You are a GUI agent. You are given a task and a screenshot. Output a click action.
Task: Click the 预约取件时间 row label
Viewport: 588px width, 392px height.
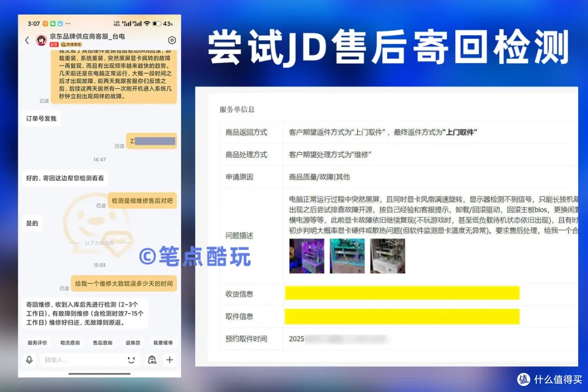click(x=247, y=339)
